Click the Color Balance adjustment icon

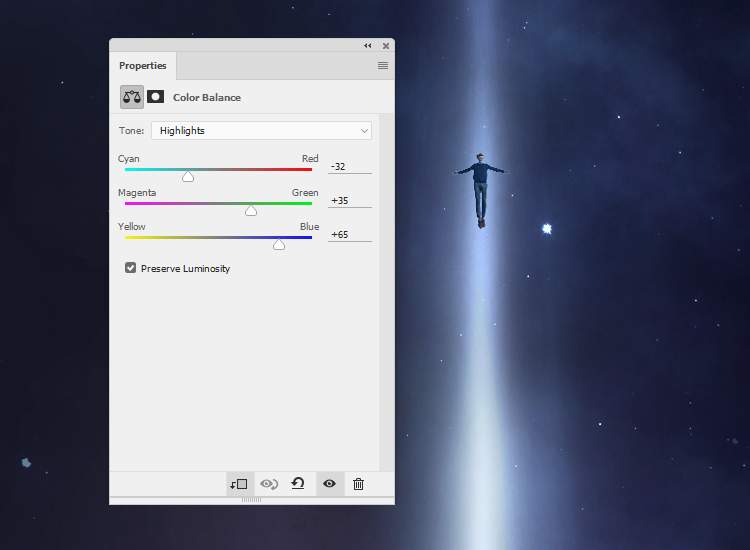(x=132, y=97)
